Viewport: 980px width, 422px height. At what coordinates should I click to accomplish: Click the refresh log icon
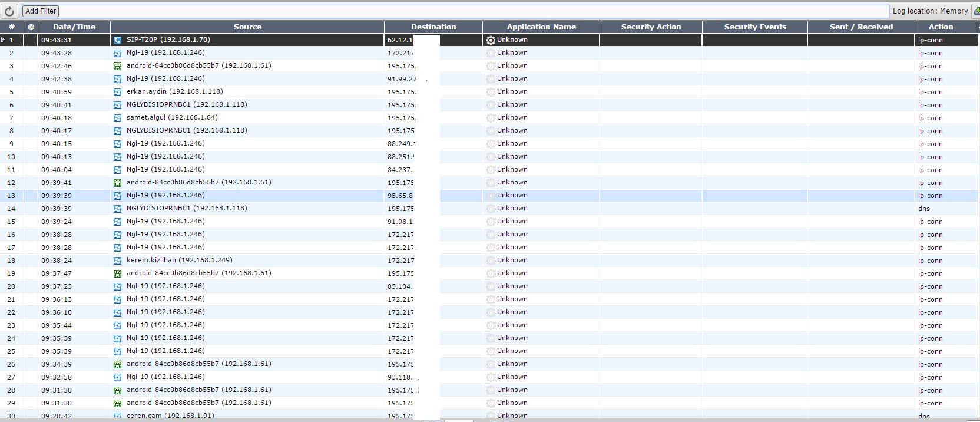(9, 11)
